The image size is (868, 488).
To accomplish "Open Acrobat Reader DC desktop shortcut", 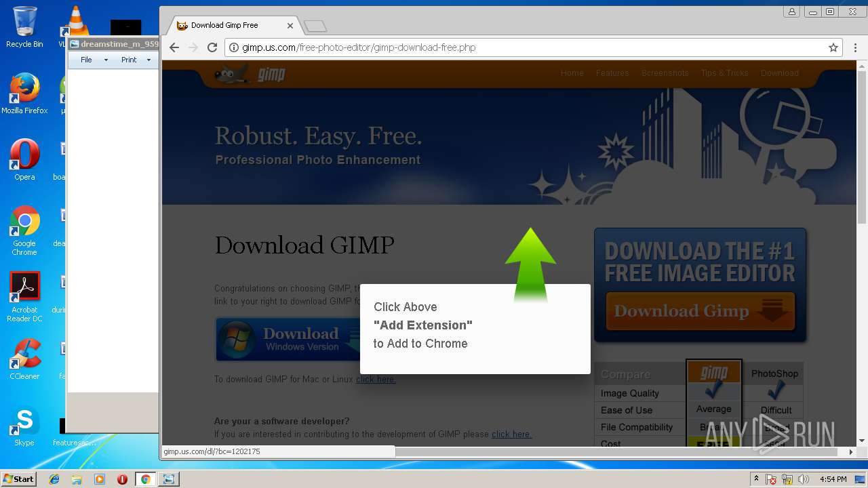I will pos(24,297).
